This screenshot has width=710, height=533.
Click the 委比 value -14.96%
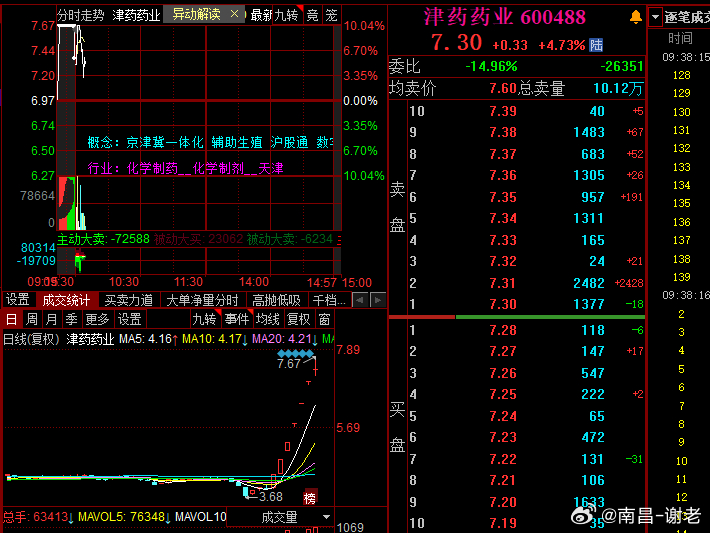(x=491, y=67)
